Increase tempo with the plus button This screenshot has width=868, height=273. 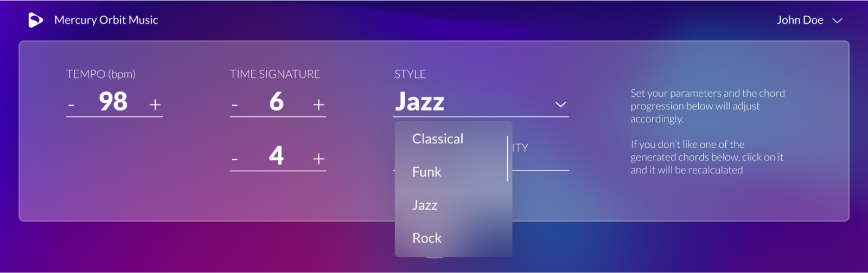click(155, 105)
